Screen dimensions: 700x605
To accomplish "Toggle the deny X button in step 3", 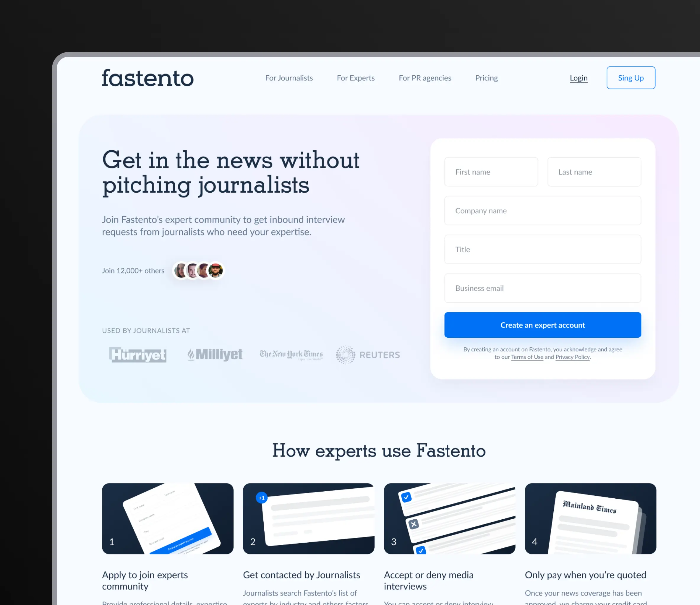I will 414,523.
